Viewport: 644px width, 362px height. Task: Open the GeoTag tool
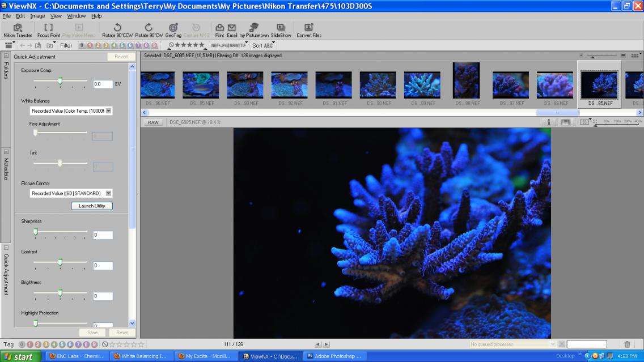tap(173, 31)
